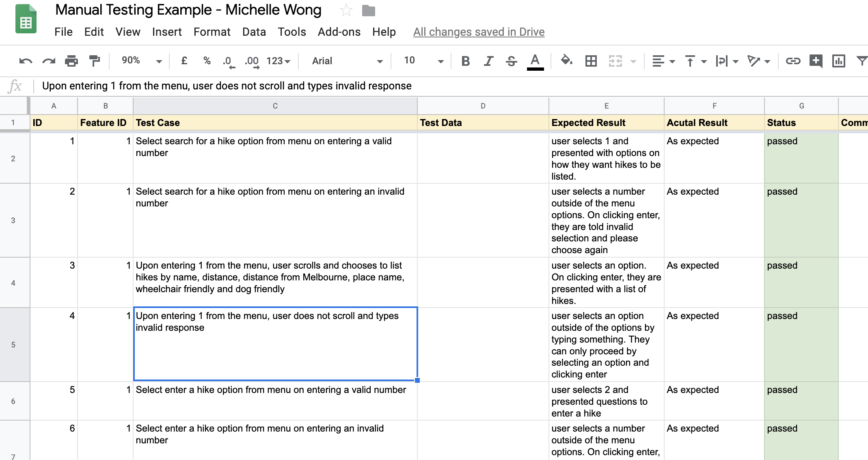
Task: Select column D header
Action: tap(483, 106)
